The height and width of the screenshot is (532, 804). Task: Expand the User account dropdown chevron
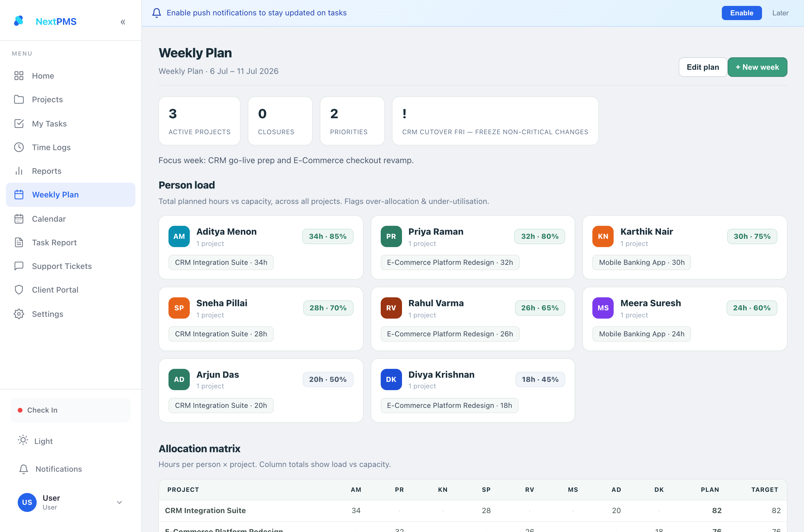(x=119, y=502)
